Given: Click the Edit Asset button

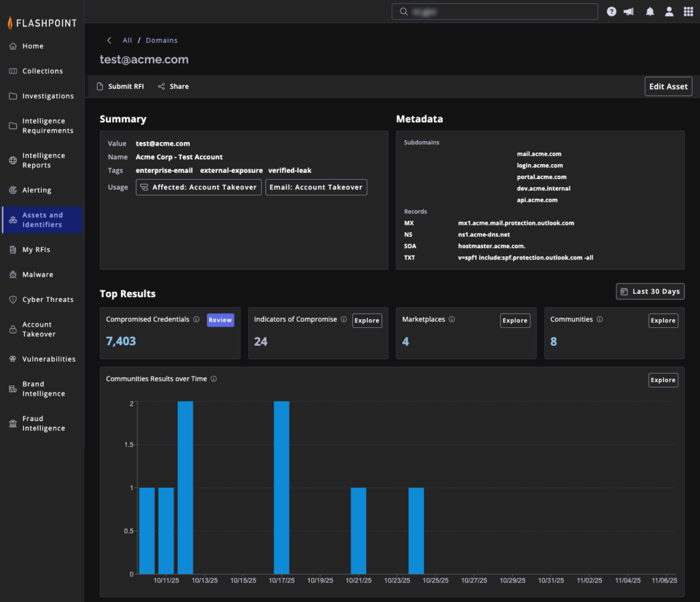Looking at the screenshot, I should [x=668, y=87].
